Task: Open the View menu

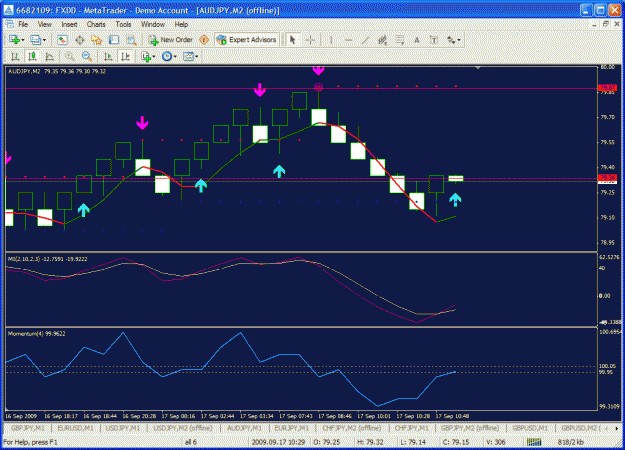Action: (x=45, y=25)
